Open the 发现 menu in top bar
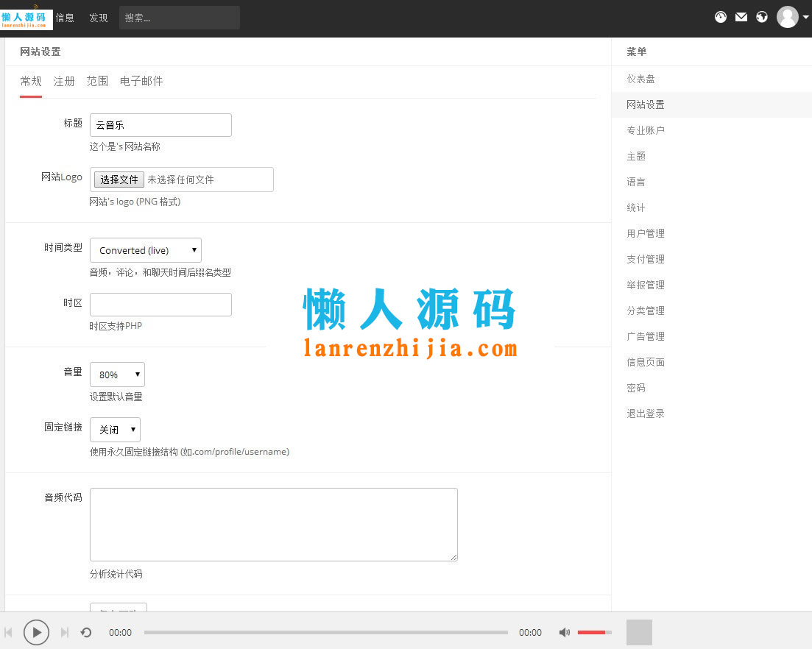812x649 pixels. click(99, 18)
